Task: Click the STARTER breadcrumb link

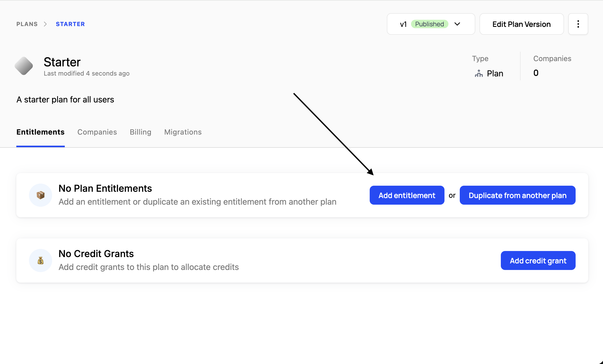Action: coord(70,24)
